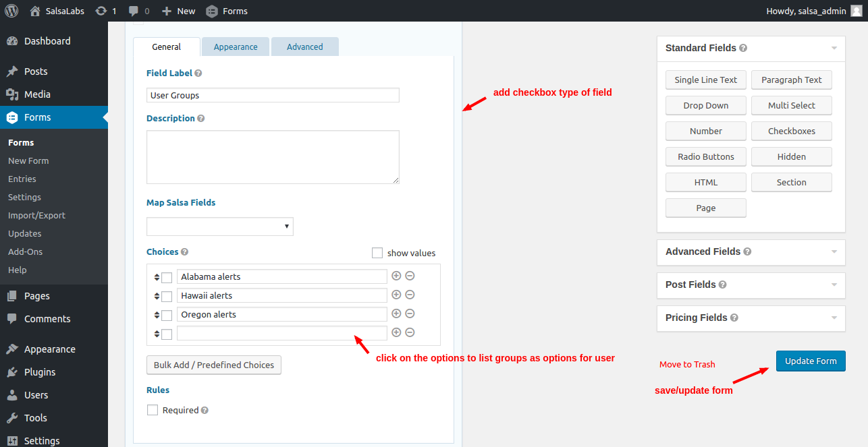
Task: Click the Field Label input field
Action: [273, 95]
